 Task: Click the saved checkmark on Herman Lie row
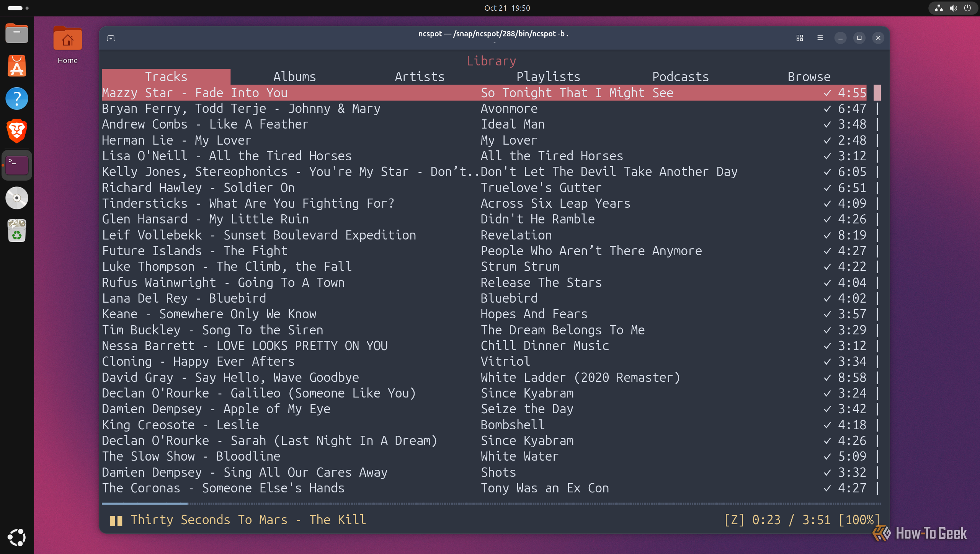coord(827,140)
